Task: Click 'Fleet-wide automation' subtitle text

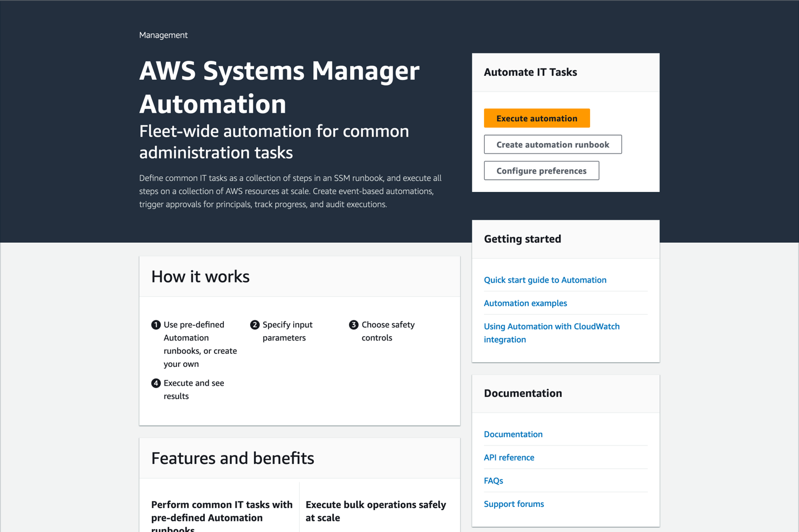Action: 274,142
